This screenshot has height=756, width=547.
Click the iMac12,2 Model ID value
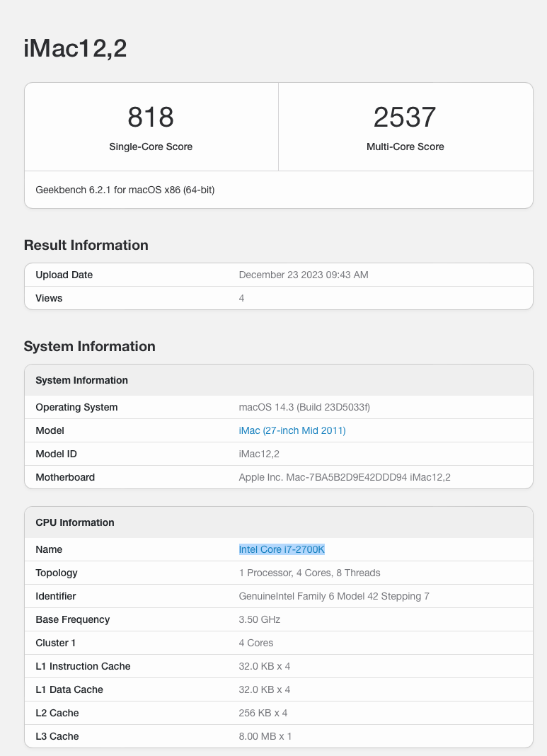[259, 454]
